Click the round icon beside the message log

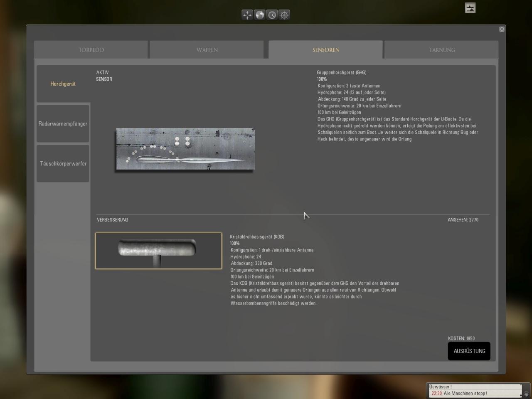[526, 394]
